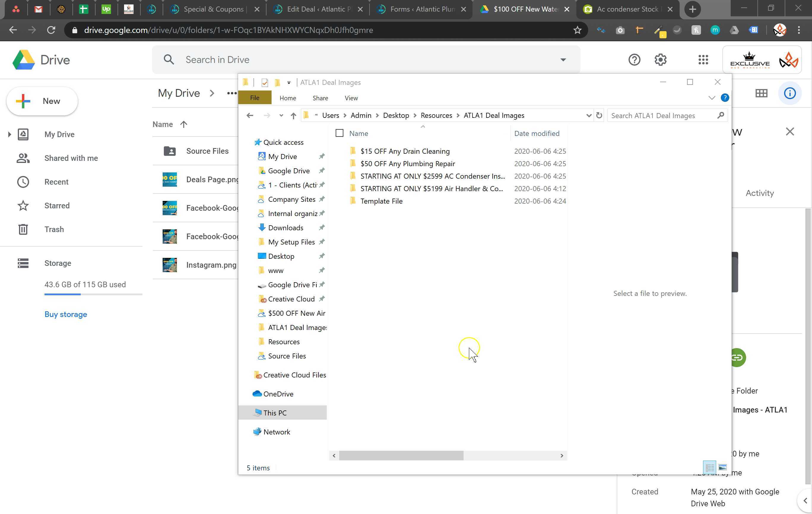Expand the My Drive tree arrow
Image resolution: width=812 pixels, height=514 pixels.
[9, 134]
